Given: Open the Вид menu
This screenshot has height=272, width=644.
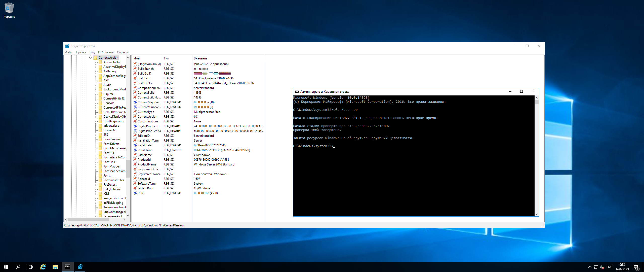Looking at the screenshot, I should (x=92, y=52).
